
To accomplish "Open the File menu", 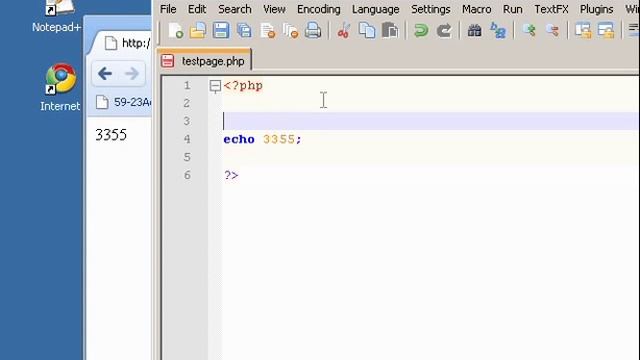I will pyautogui.click(x=168, y=9).
